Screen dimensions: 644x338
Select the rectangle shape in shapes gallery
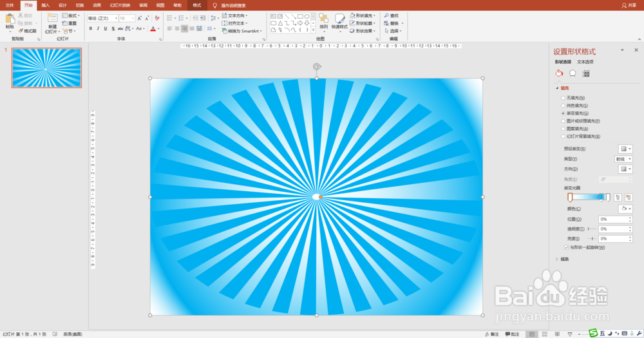coord(300,17)
